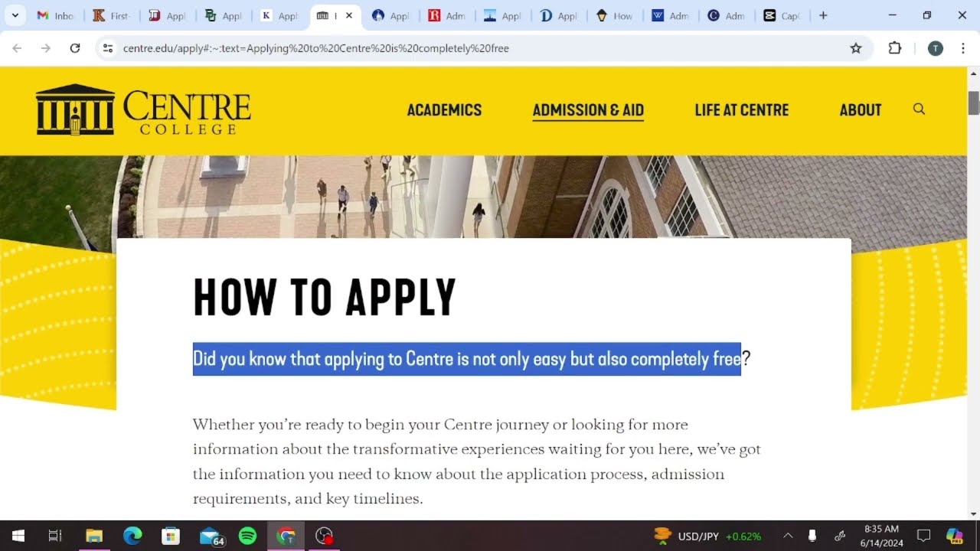
Task: Open the Life at Centre menu
Action: (742, 110)
